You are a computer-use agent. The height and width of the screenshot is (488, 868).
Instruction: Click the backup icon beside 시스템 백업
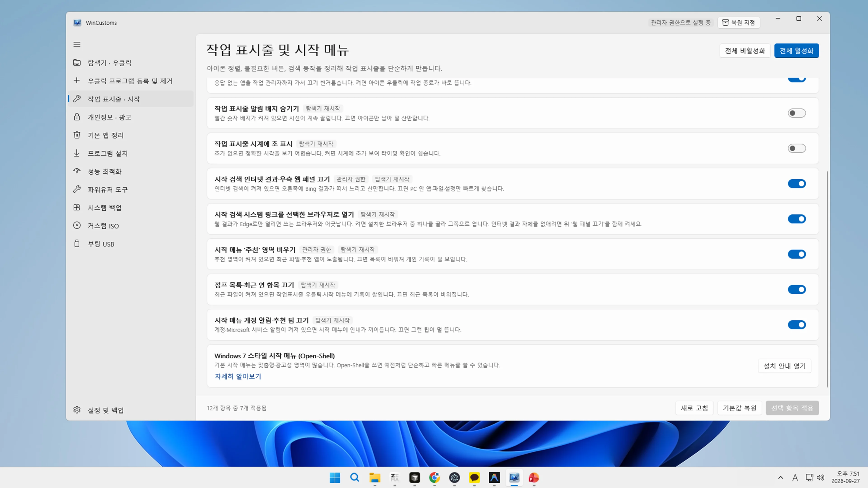pos(77,207)
